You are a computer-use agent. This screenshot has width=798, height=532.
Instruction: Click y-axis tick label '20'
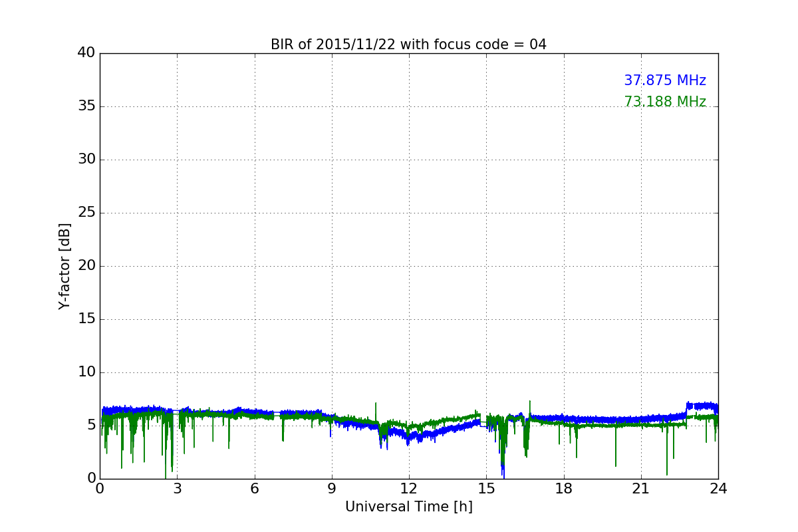coord(86,266)
